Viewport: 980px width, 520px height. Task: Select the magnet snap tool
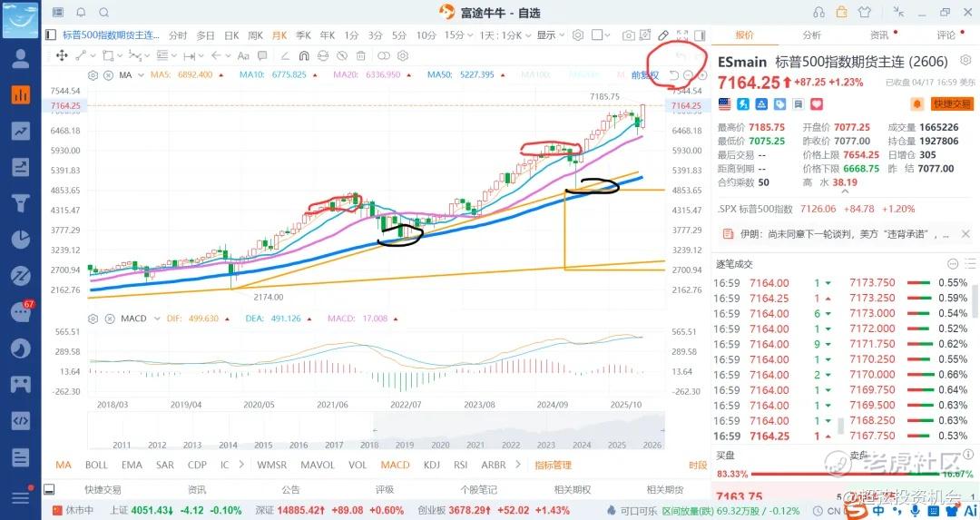point(304,55)
